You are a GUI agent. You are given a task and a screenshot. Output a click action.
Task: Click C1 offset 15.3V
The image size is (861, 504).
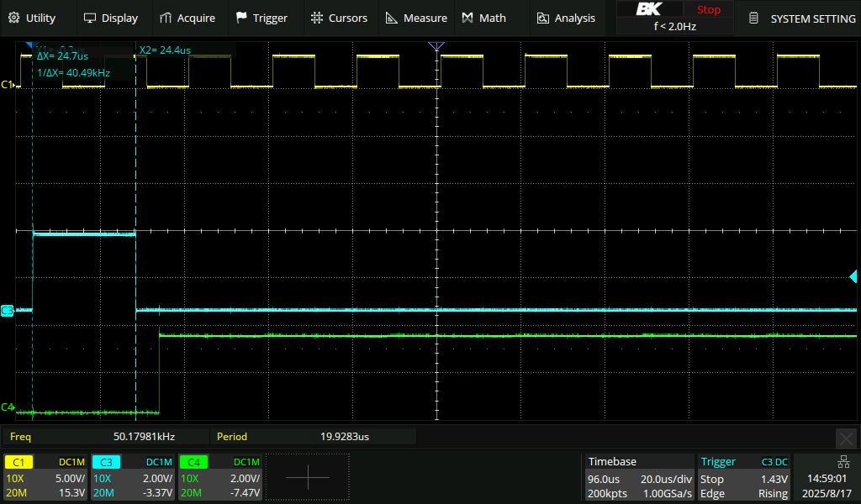click(72, 493)
